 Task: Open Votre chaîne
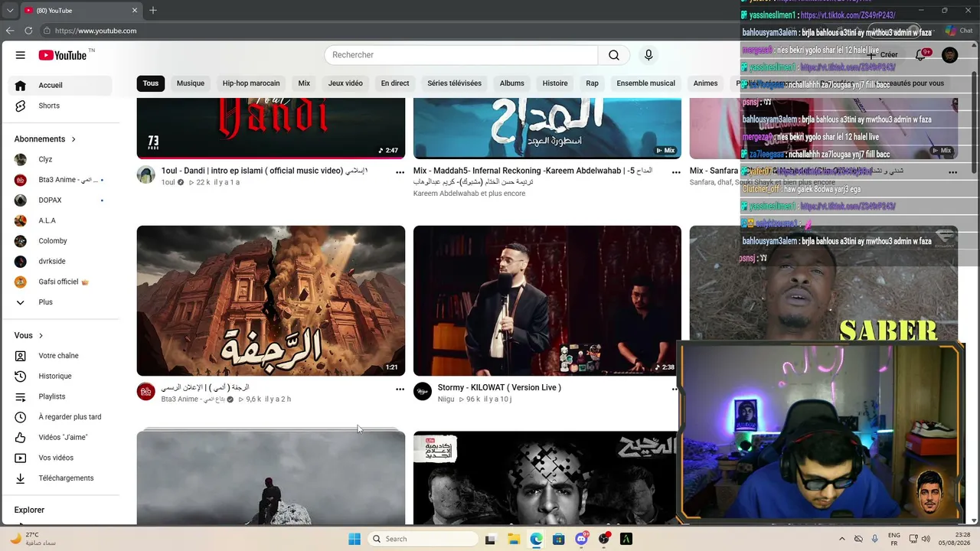point(60,356)
